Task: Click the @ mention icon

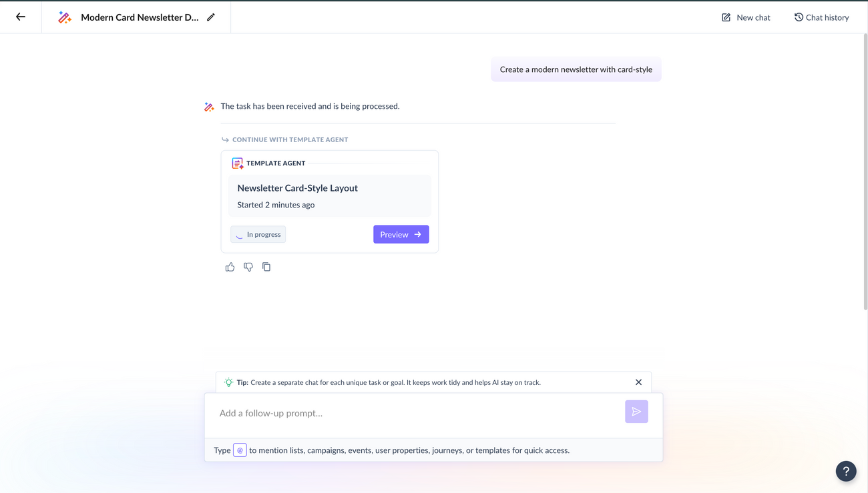Action: pos(240,450)
